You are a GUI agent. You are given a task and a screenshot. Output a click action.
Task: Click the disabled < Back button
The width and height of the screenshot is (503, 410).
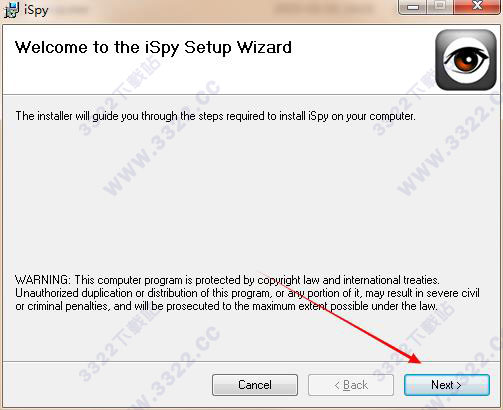(351, 385)
